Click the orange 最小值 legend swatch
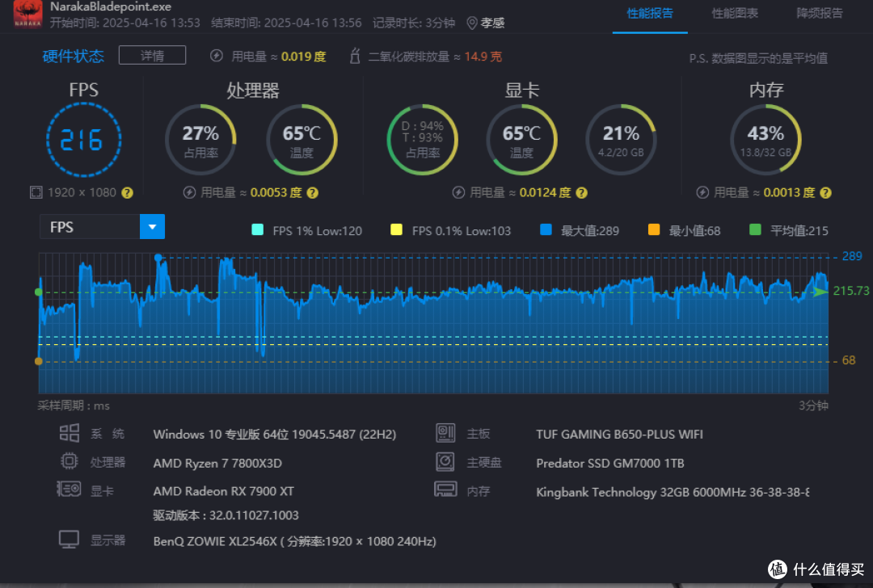The width and height of the screenshot is (873, 588). 654,229
